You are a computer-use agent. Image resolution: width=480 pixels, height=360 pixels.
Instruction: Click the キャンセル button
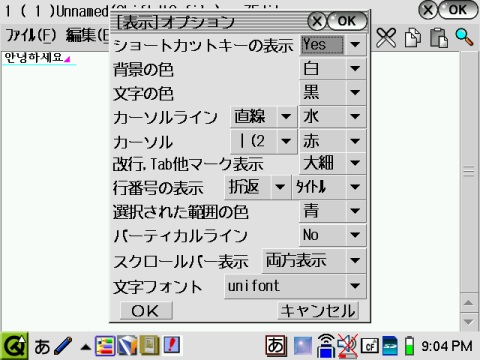pos(318,311)
